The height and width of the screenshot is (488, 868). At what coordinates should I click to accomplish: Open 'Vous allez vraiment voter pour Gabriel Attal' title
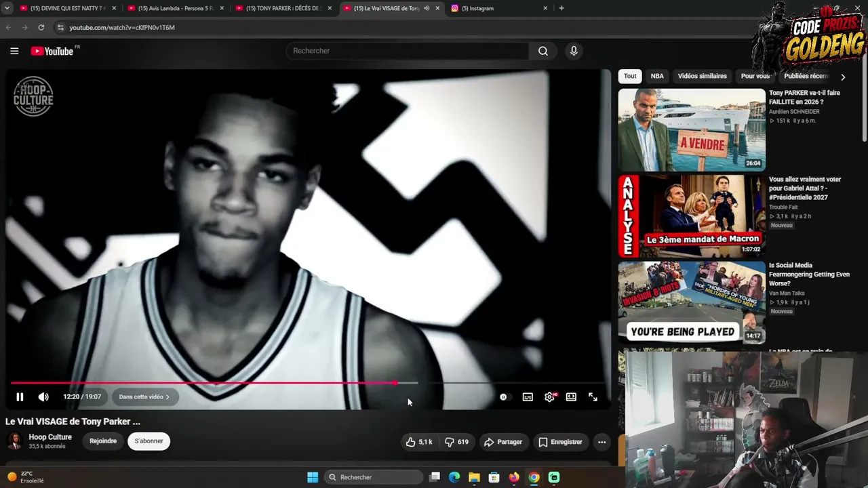tap(805, 188)
